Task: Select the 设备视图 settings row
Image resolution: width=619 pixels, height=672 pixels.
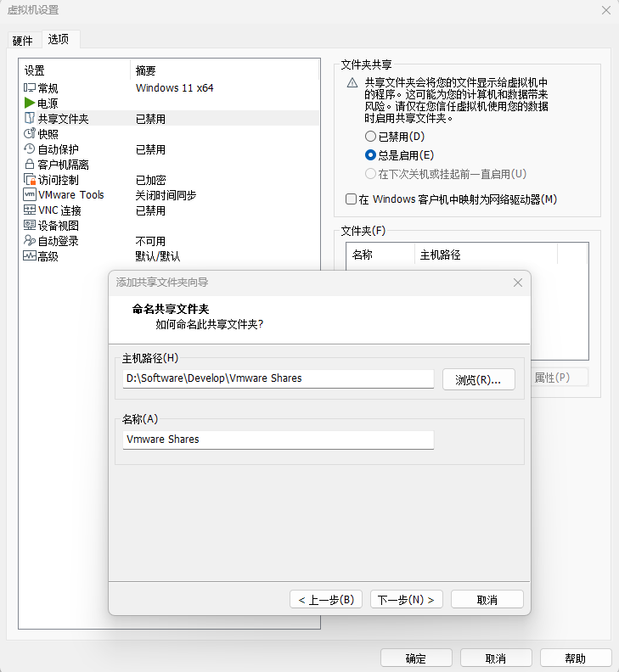Action: click(x=169, y=226)
